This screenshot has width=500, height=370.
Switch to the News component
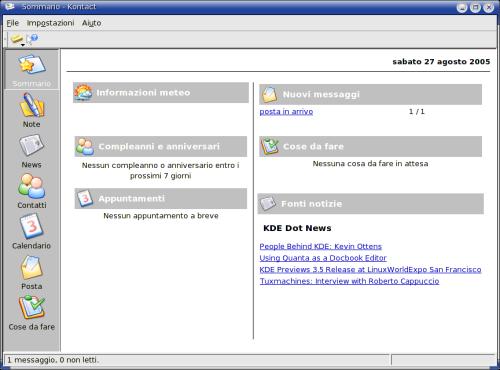(x=32, y=151)
